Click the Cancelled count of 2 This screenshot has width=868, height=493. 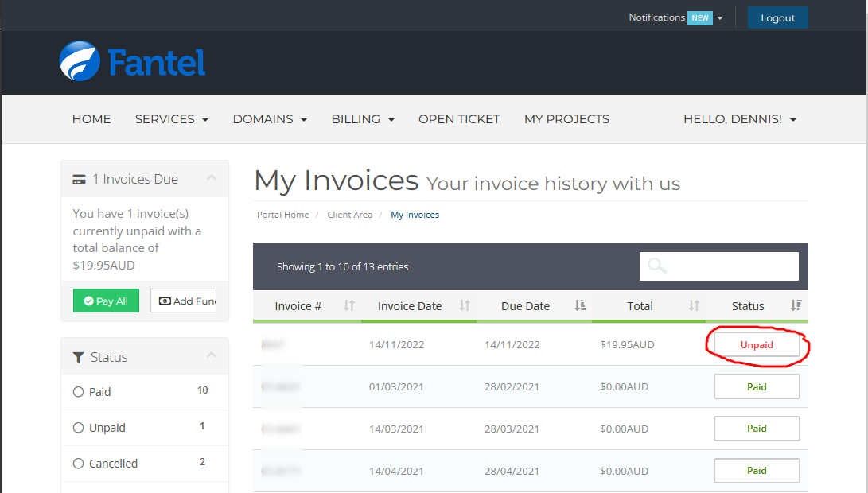(x=202, y=462)
